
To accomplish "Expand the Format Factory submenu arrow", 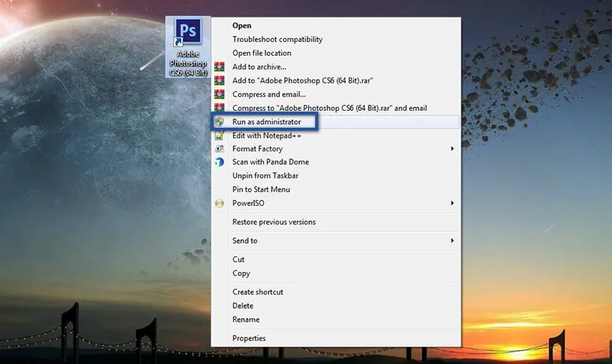I will pyautogui.click(x=452, y=149).
